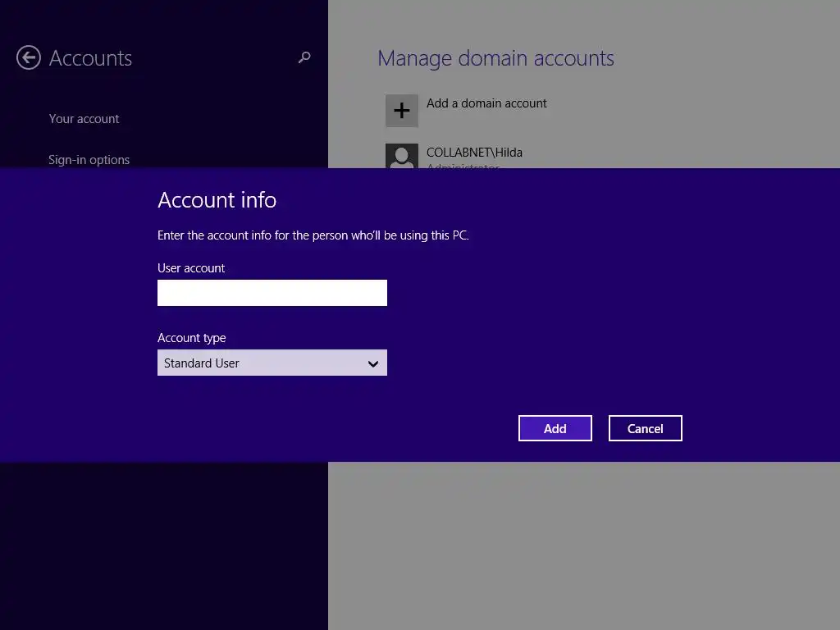This screenshot has width=840, height=630.
Task: Click the back arrow next to Accounts
Action: 29,58
